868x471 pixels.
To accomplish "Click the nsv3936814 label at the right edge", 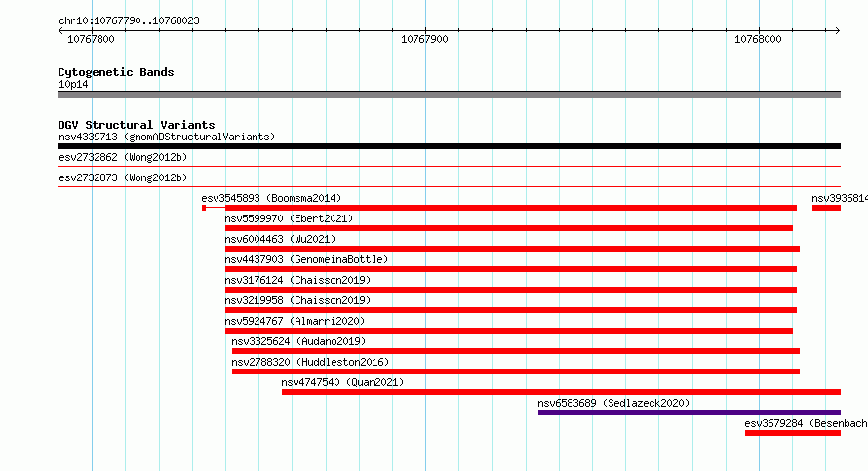I will tap(839, 198).
